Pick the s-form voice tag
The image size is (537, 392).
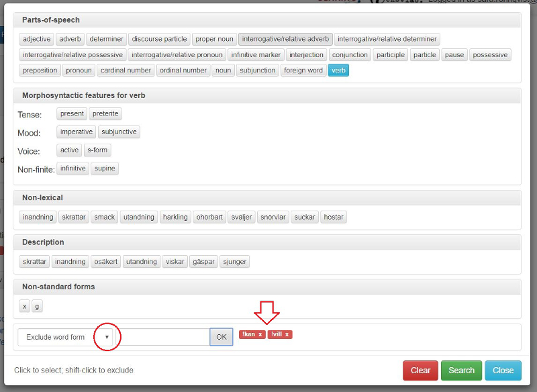[x=97, y=150]
